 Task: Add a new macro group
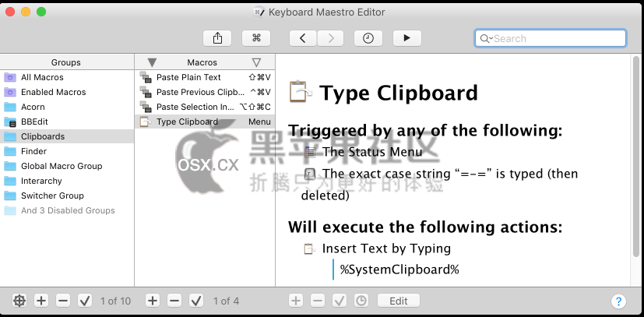coord(40,301)
